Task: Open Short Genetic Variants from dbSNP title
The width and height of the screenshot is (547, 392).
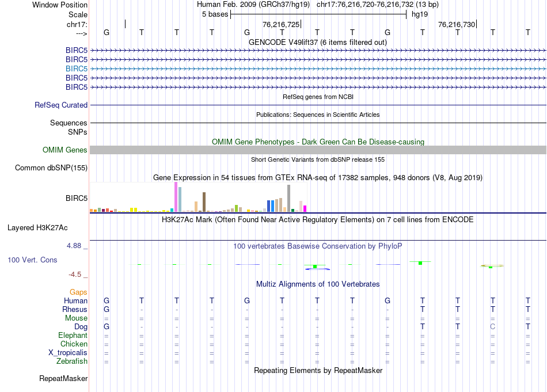Action: point(318,159)
